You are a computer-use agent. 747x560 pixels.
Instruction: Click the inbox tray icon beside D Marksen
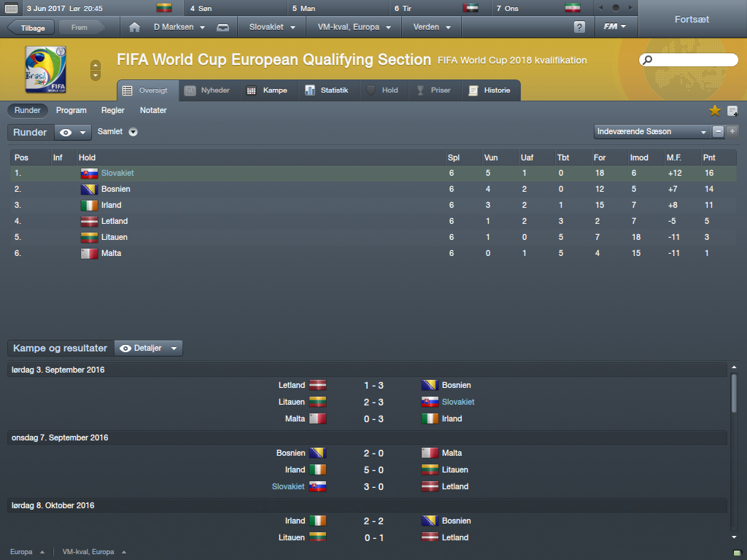point(223,28)
